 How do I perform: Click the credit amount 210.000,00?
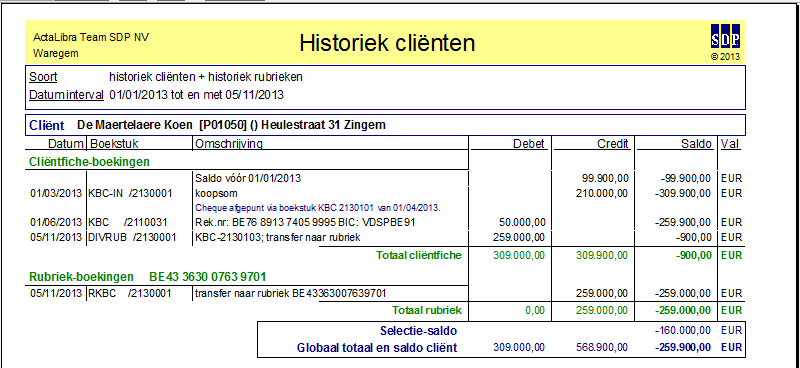click(x=603, y=193)
